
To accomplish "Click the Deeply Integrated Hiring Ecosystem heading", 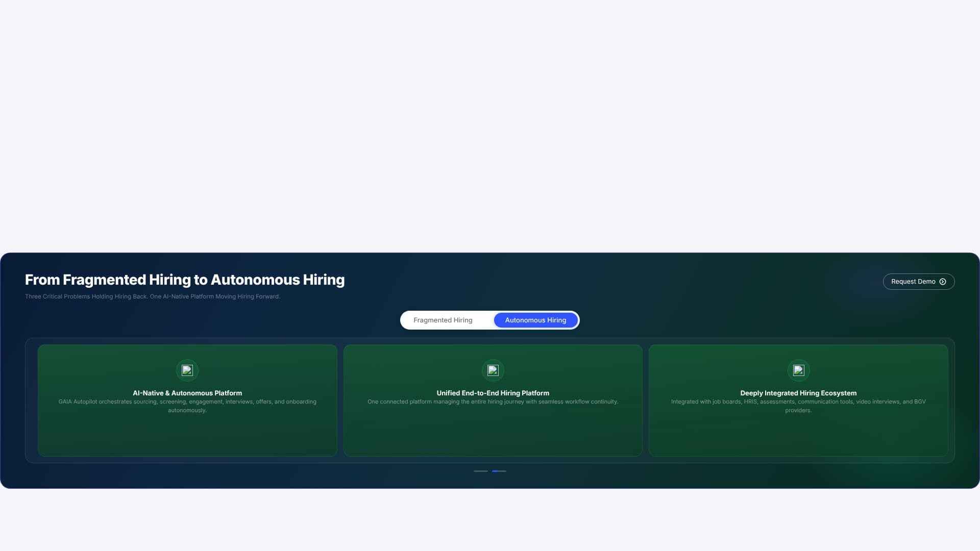I will click(798, 393).
